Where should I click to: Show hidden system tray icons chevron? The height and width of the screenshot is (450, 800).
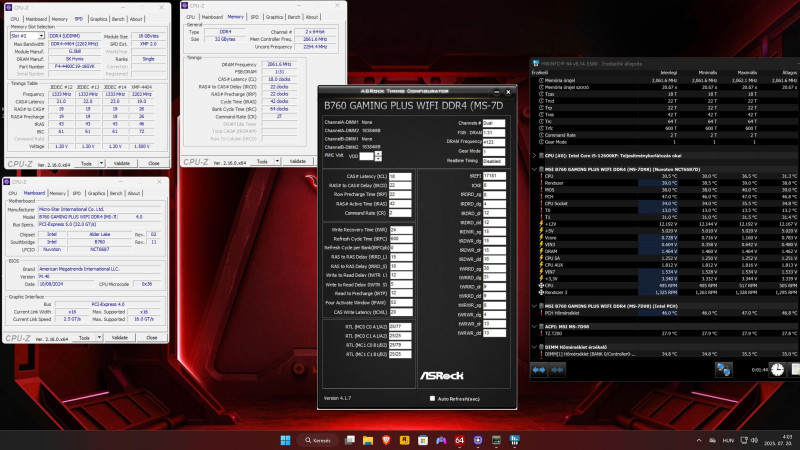[x=698, y=440]
